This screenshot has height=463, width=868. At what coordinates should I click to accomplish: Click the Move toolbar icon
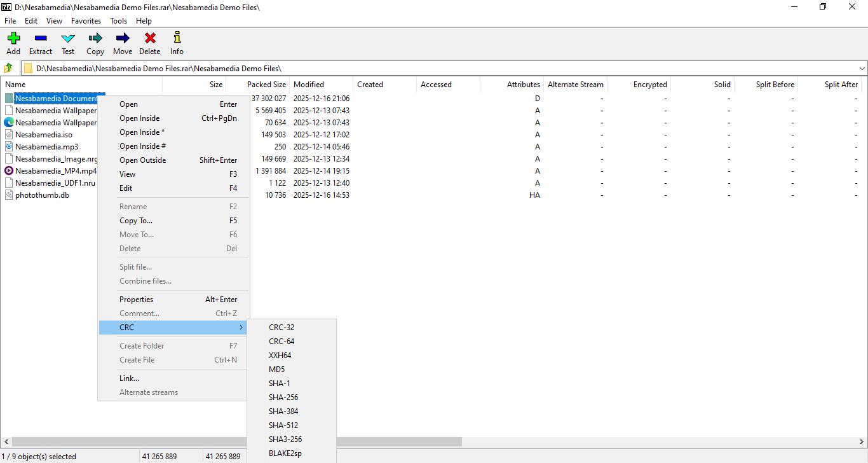coord(123,39)
